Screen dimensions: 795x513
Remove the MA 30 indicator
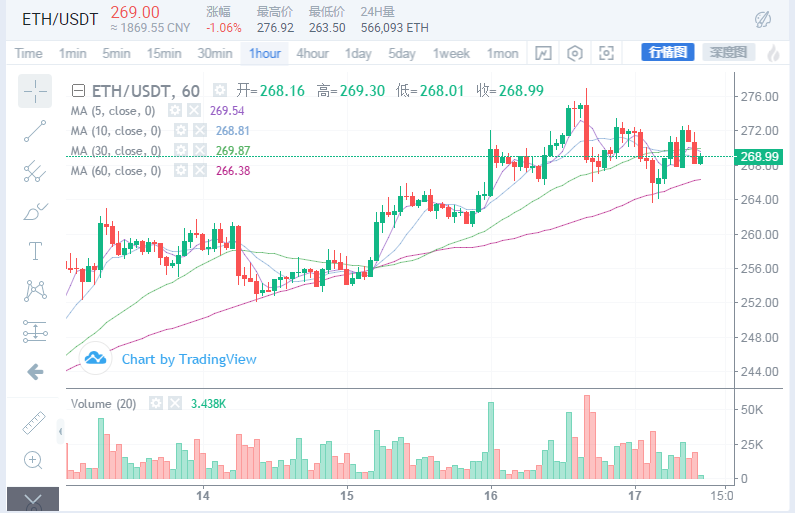coord(200,151)
